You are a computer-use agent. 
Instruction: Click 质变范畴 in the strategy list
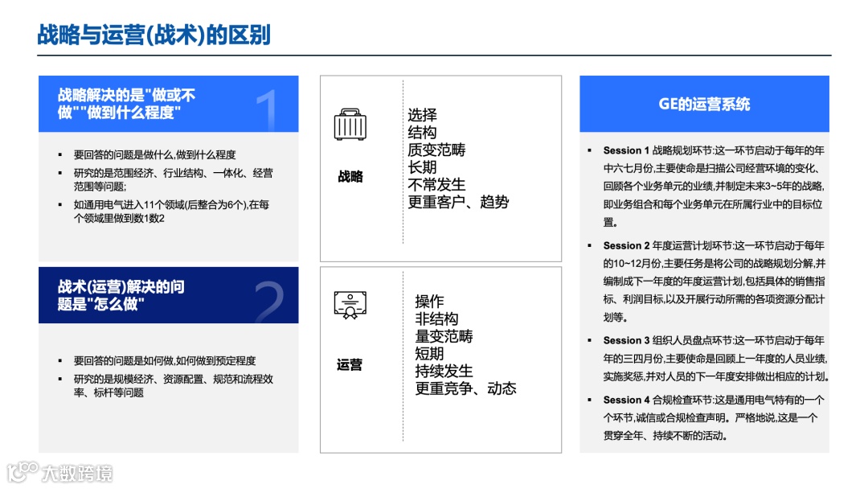click(x=436, y=150)
